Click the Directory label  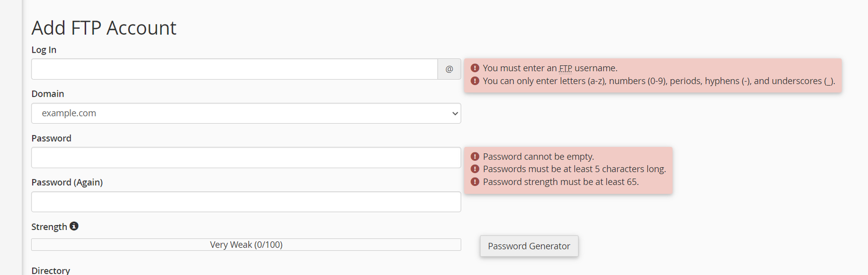pos(50,270)
